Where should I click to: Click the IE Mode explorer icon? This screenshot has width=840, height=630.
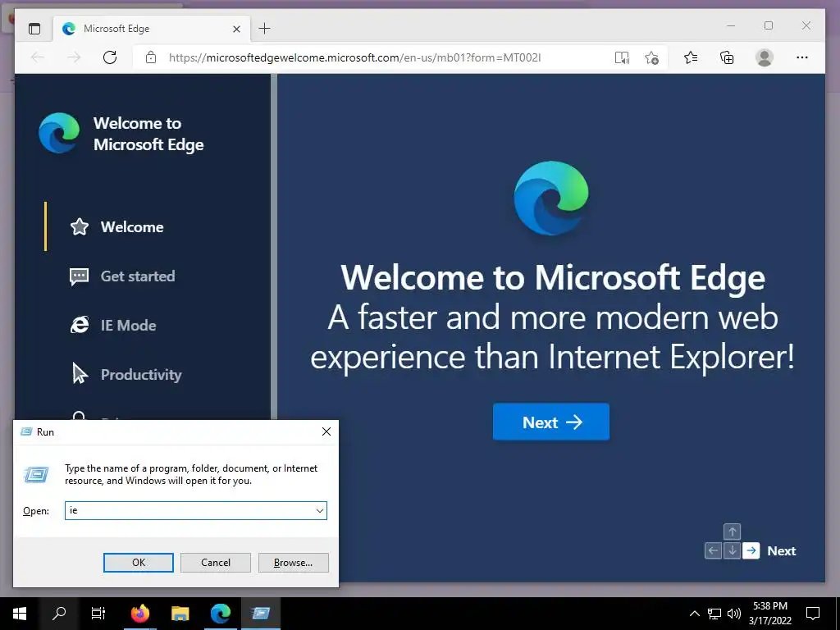pyautogui.click(x=80, y=325)
